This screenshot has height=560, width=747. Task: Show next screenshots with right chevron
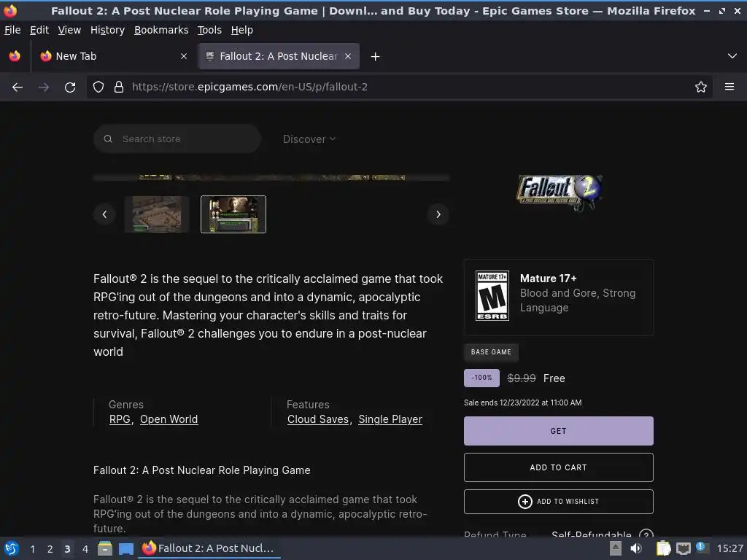[438, 214]
